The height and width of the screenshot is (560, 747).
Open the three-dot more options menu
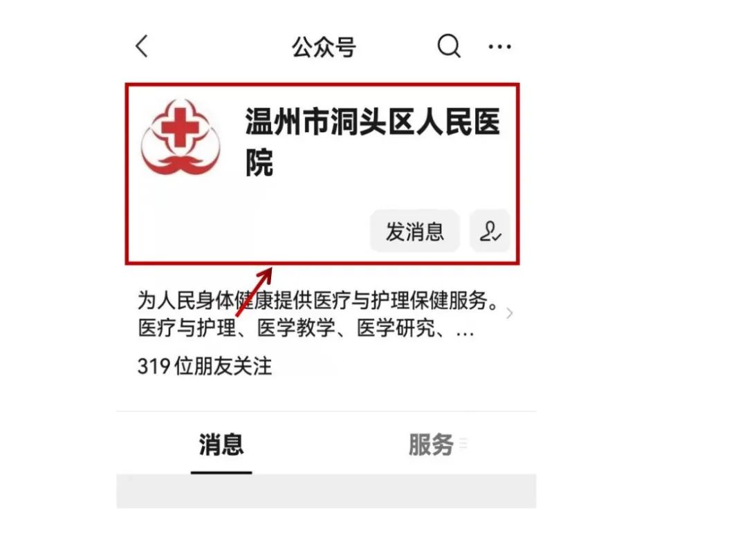click(500, 47)
